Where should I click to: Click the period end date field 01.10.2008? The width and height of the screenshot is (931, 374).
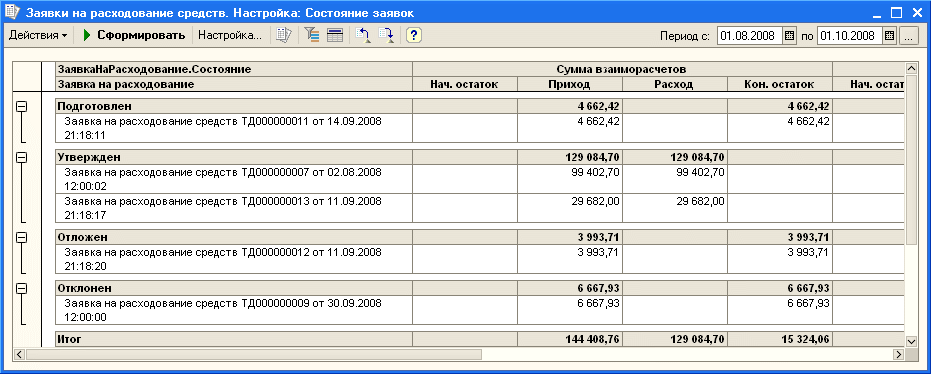tap(850, 36)
